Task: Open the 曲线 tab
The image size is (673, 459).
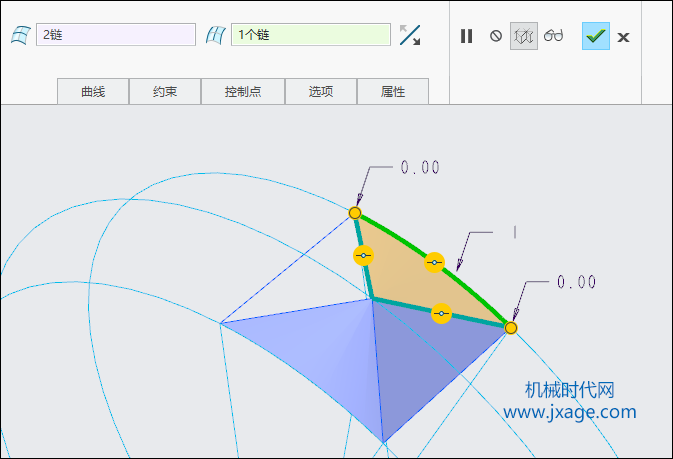Action: [93, 91]
